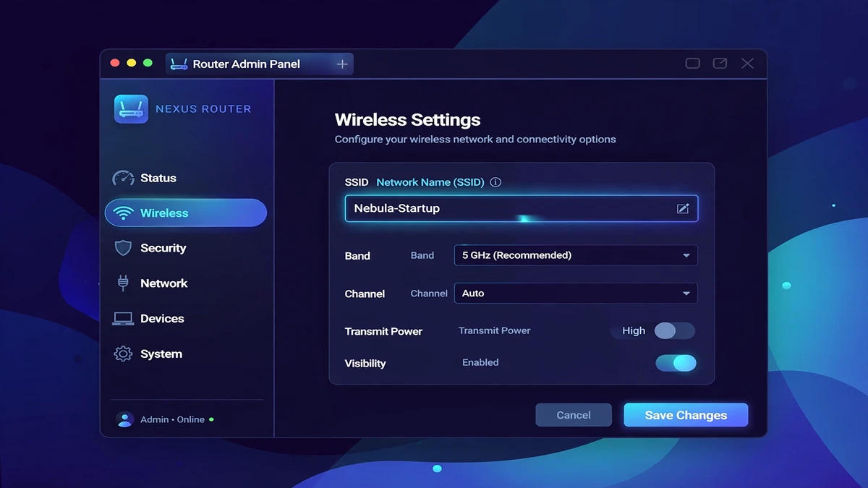Click the NEXUS ROUTER brand text

203,109
